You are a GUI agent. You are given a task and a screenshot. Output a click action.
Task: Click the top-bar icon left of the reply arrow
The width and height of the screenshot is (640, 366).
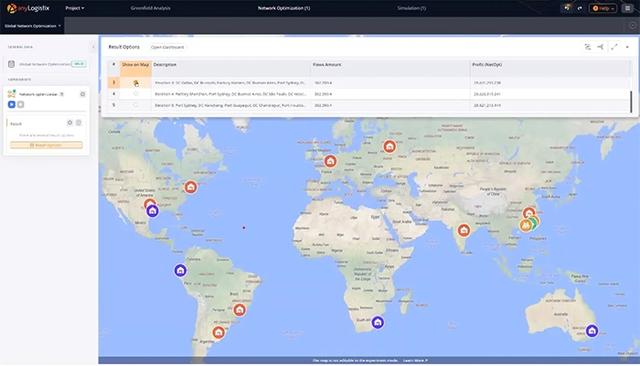click(567, 7)
